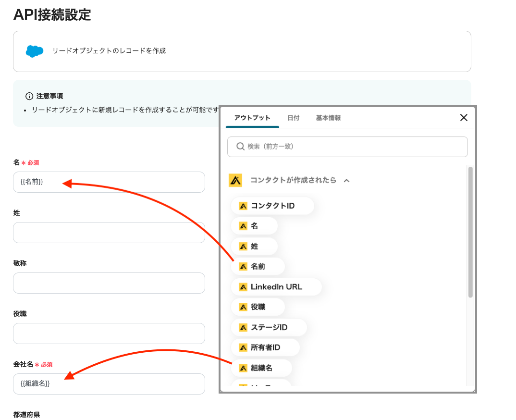Click the empty 姓 input field
The height and width of the screenshot is (420, 516).
pos(109,233)
